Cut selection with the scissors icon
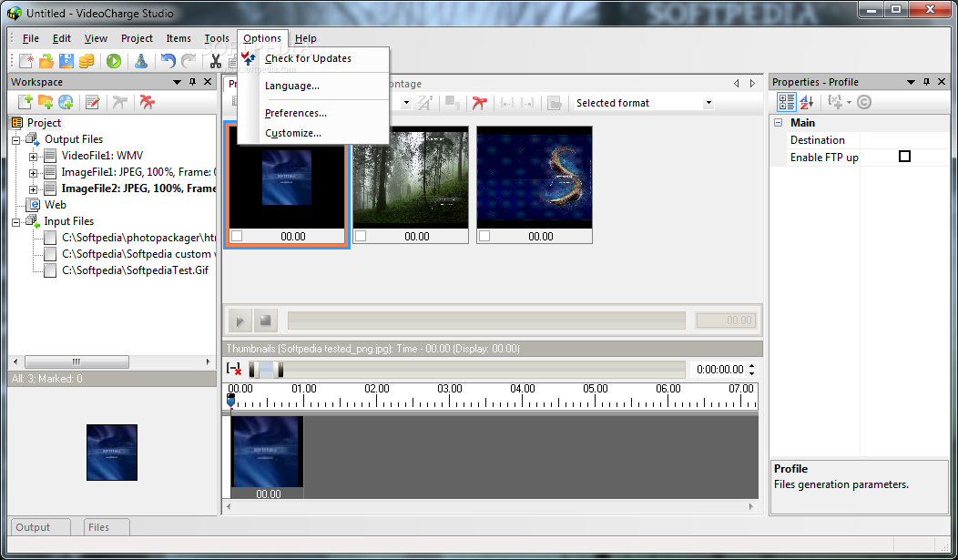This screenshot has width=958, height=560. (215, 61)
